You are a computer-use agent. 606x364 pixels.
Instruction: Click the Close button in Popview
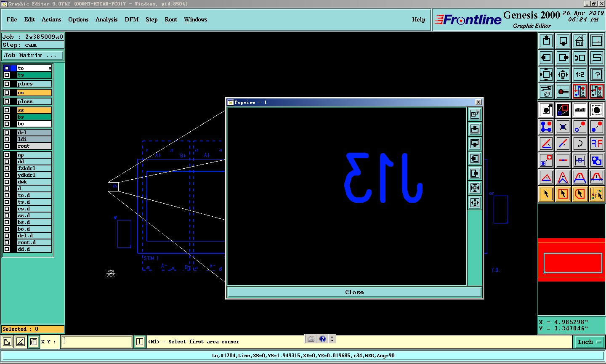pos(354,292)
